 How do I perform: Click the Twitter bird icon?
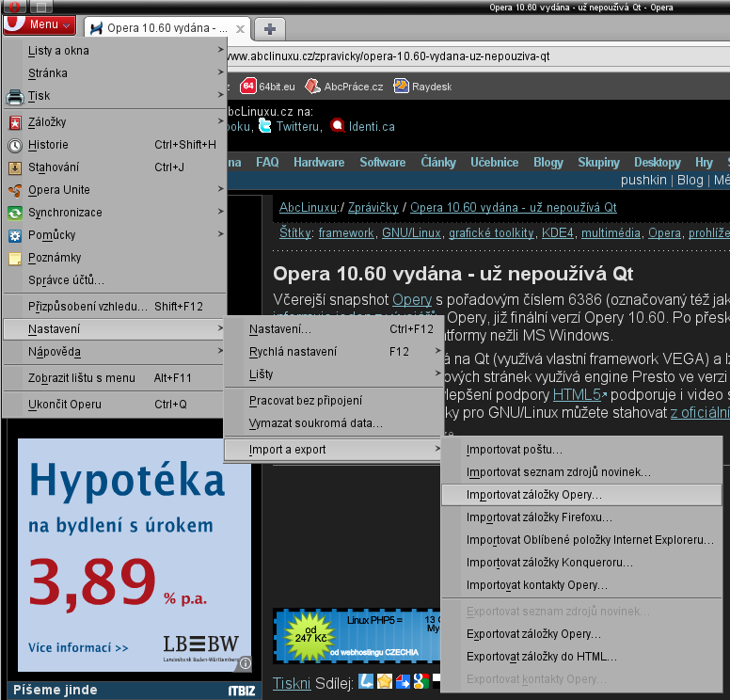[x=265, y=126]
